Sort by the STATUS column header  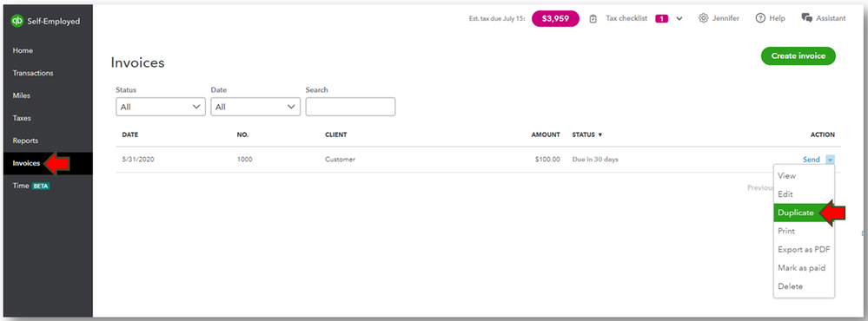coord(587,134)
